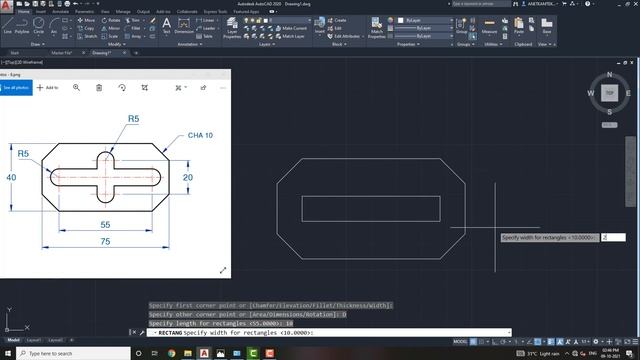
Task: Expand the Annotation panel dropdown
Action: (190, 44)
